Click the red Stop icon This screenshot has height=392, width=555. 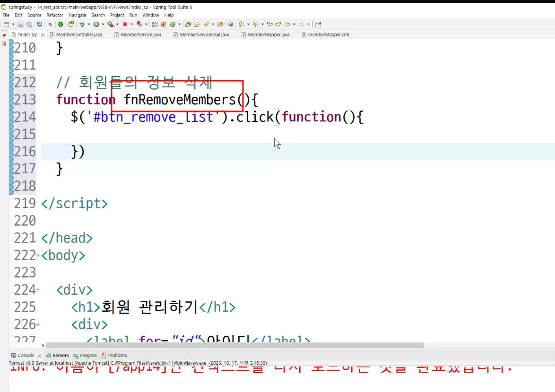125,25
